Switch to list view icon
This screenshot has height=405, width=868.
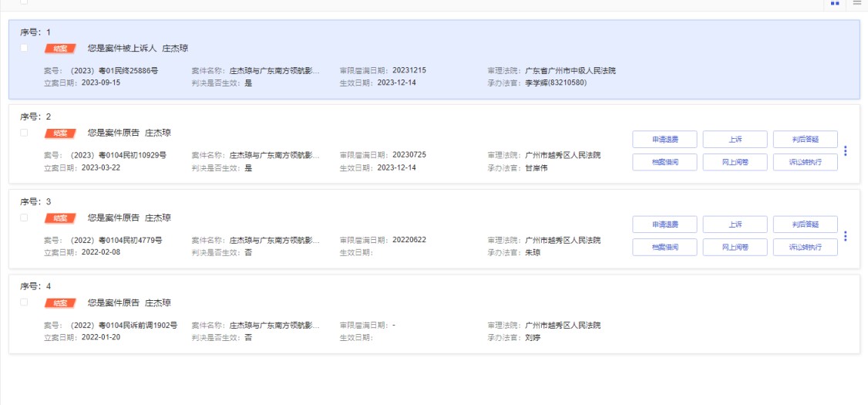point(856,4)
